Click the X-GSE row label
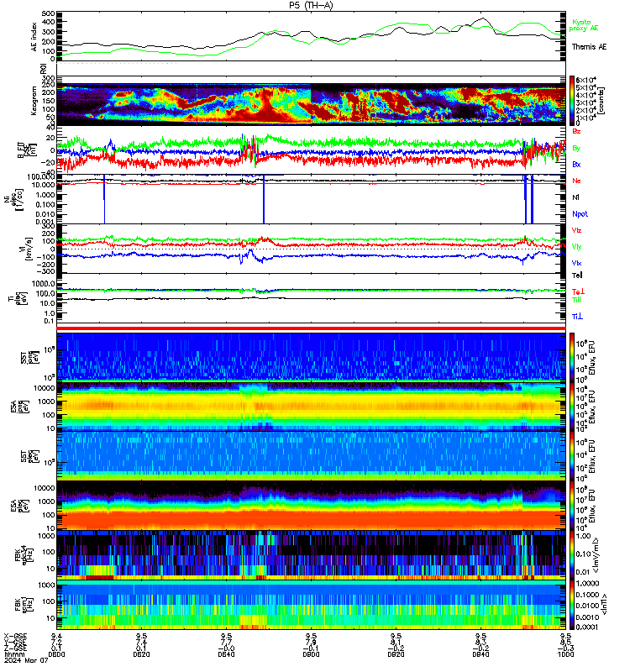This screenshot has height=672, width=630. [x=15, y=636]
